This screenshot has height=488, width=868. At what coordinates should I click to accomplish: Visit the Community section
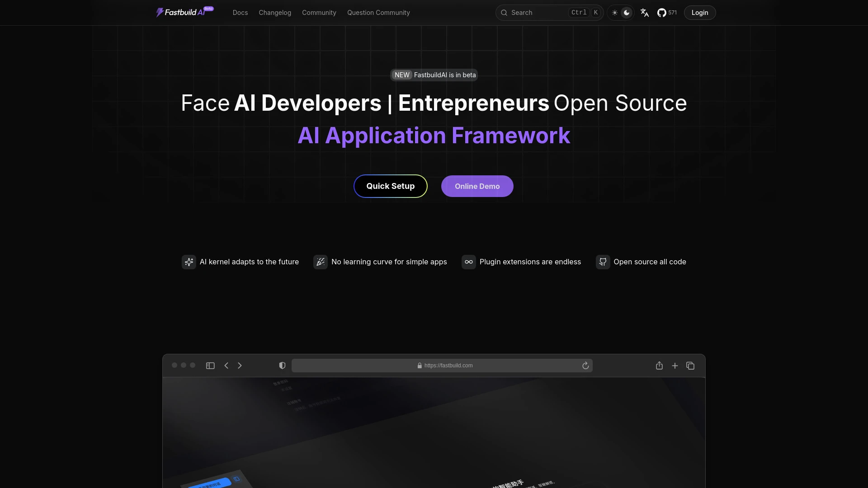click(319, 13)
